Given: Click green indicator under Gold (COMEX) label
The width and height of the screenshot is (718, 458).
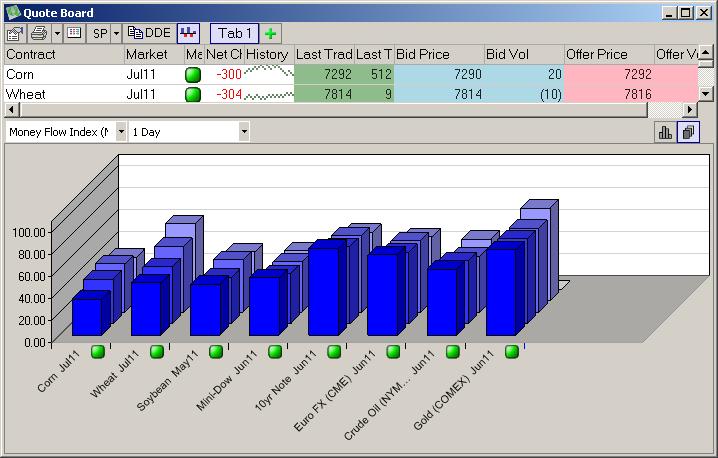Looking at the screenshot, I should tap(512, 351).
